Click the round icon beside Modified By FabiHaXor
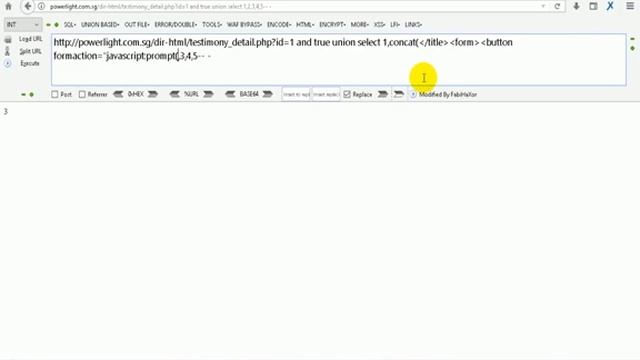 click(x=413, y=94)
